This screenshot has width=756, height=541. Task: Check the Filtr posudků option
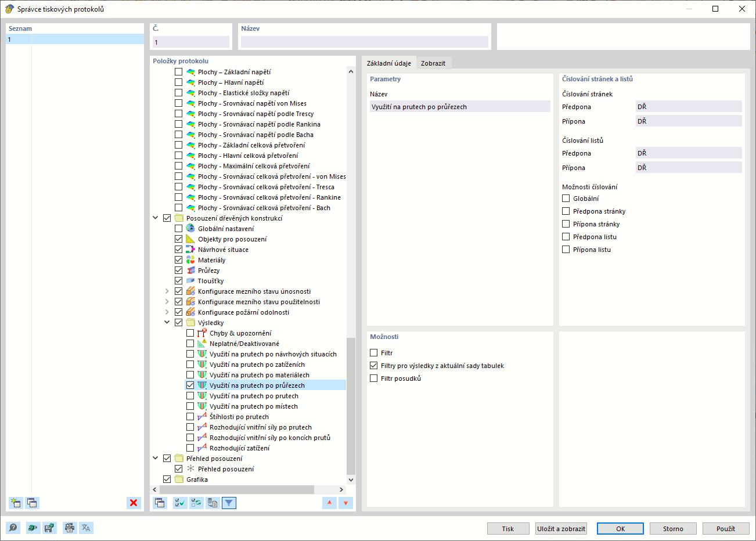coord(374,378)
